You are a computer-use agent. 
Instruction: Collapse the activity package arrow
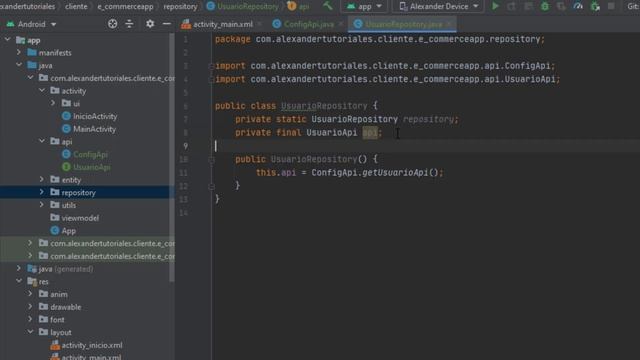click(42, 91)
